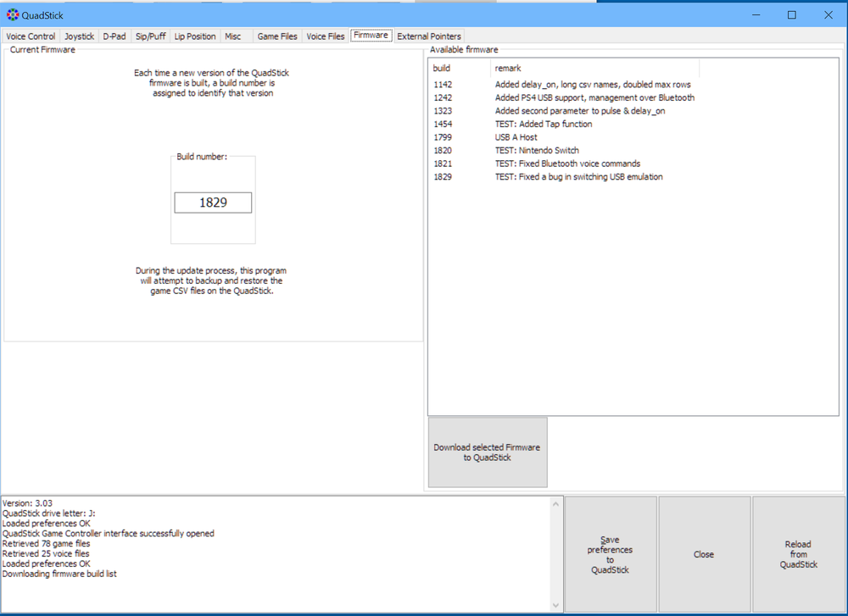Click the remark column header

point(595,68)
